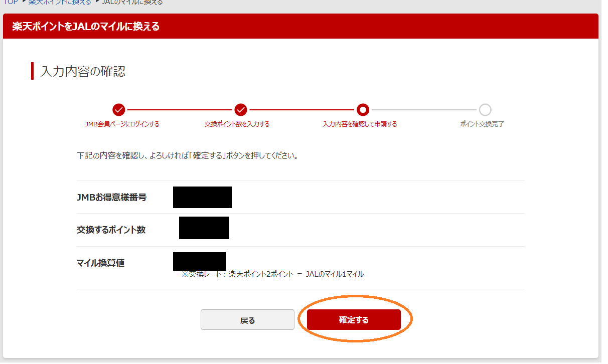Click the 確定する confirm button
Viewport: 608px width, 364px height.
354,320
